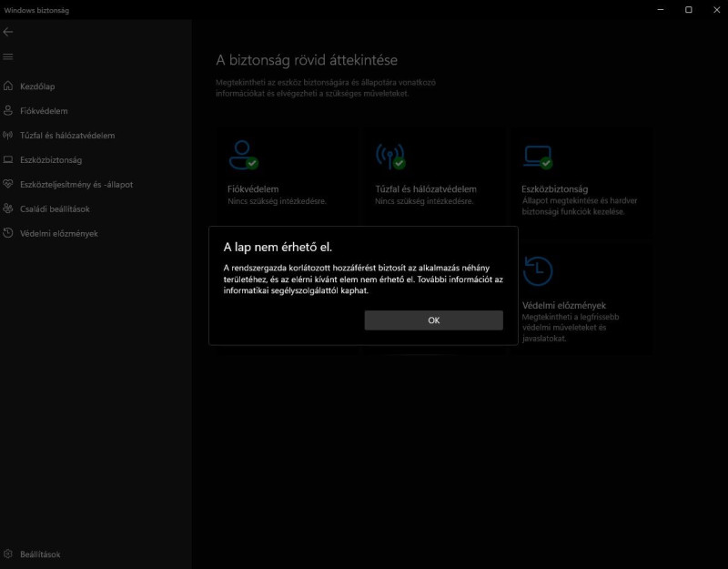Click the back arrow icon
This screenshot has width=728, height=569.
(8, 32)
